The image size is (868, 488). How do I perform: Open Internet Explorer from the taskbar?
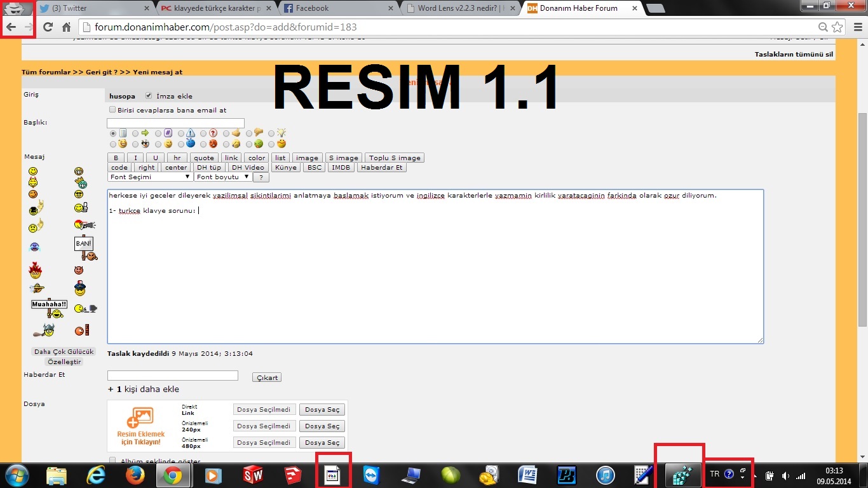click(97, 475)
